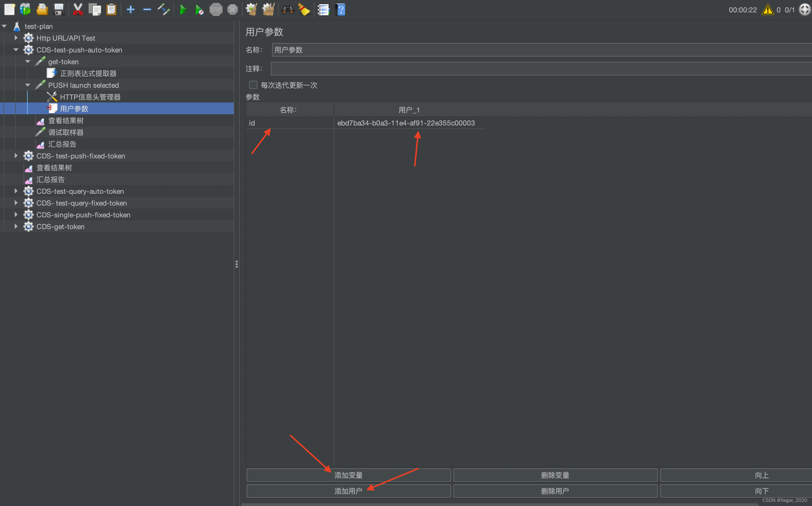Click the 删除变量 button
Screen dimensions: 812x506
coord(555,475)
